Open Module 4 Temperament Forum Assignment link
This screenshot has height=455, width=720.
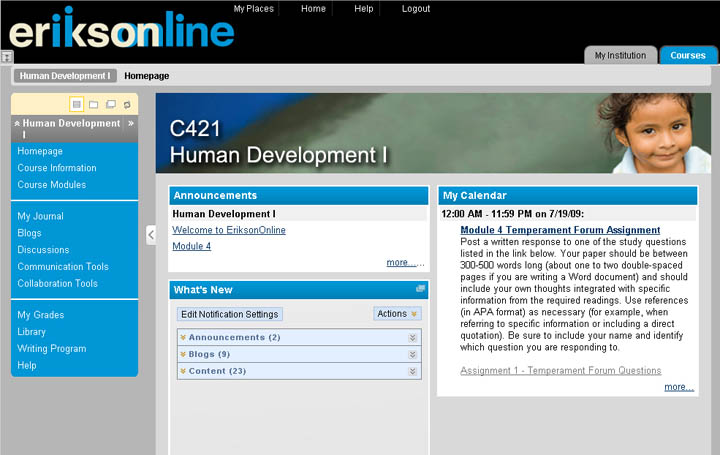[x=560, y=230]
